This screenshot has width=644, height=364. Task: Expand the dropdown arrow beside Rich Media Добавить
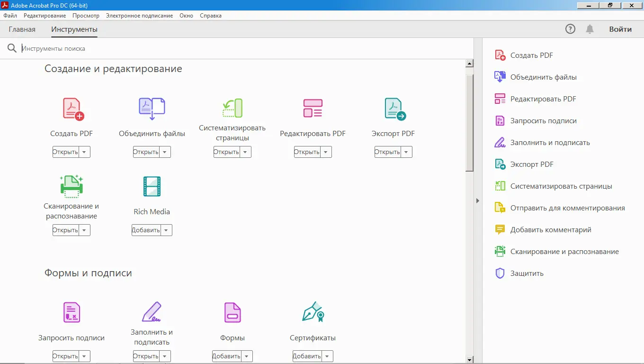(x=166, y=230)
